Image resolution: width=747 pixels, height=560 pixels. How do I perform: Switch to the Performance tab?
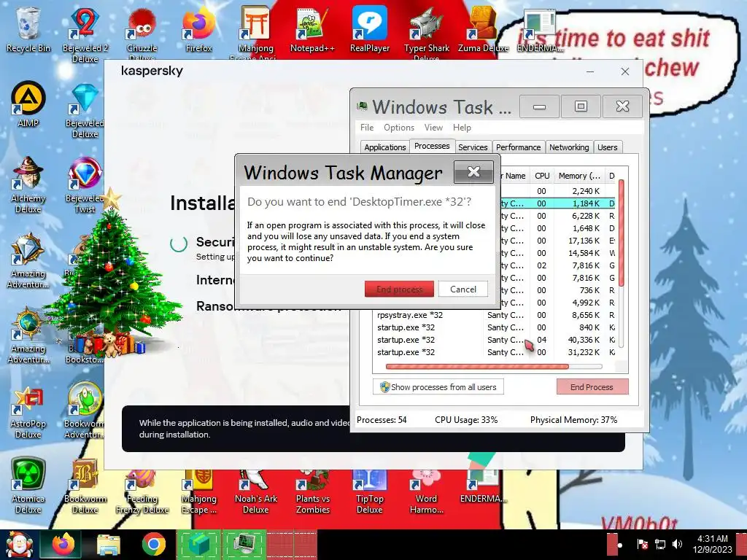click(x=518, y=147)
